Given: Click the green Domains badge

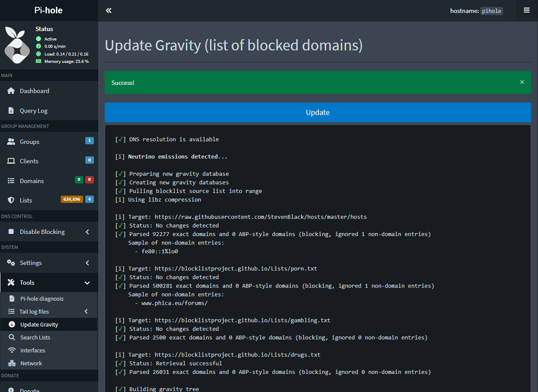Looking at the screenshot, I should (79, 180).
